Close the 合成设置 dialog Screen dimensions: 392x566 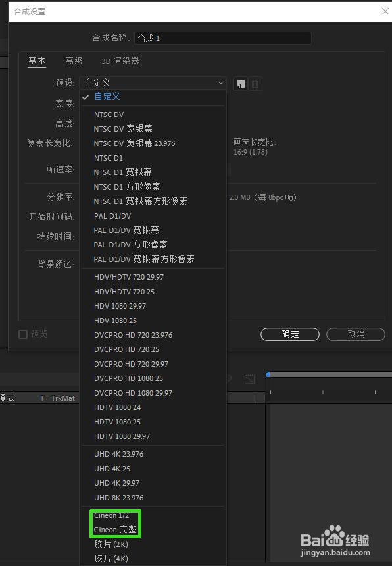pyautogui.click(x=385, y=12)
